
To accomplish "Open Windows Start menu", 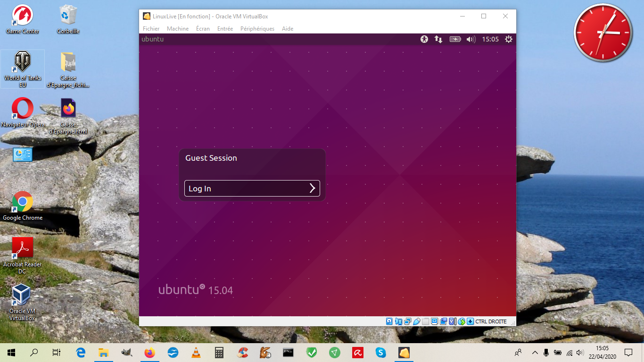I will click(x=11, y=352).
